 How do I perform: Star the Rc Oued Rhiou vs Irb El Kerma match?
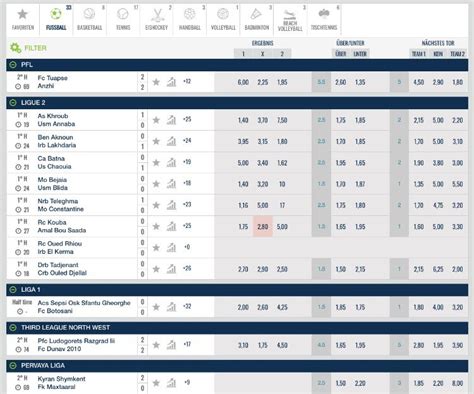click(156, 248)
